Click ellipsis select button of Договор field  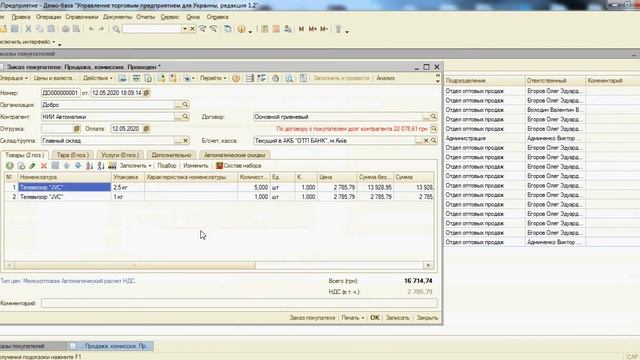click(x=426, y=117)
